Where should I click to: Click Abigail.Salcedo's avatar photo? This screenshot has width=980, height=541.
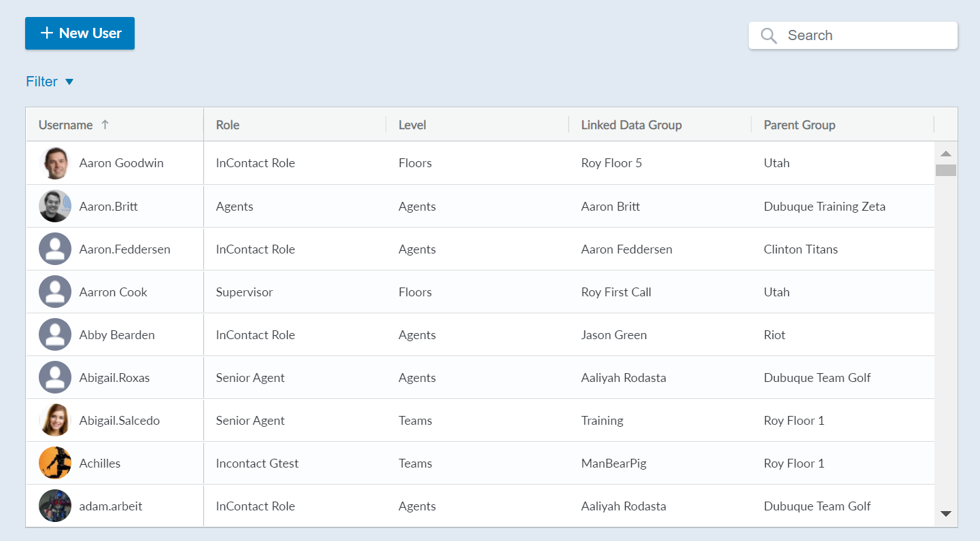(55, 420)
